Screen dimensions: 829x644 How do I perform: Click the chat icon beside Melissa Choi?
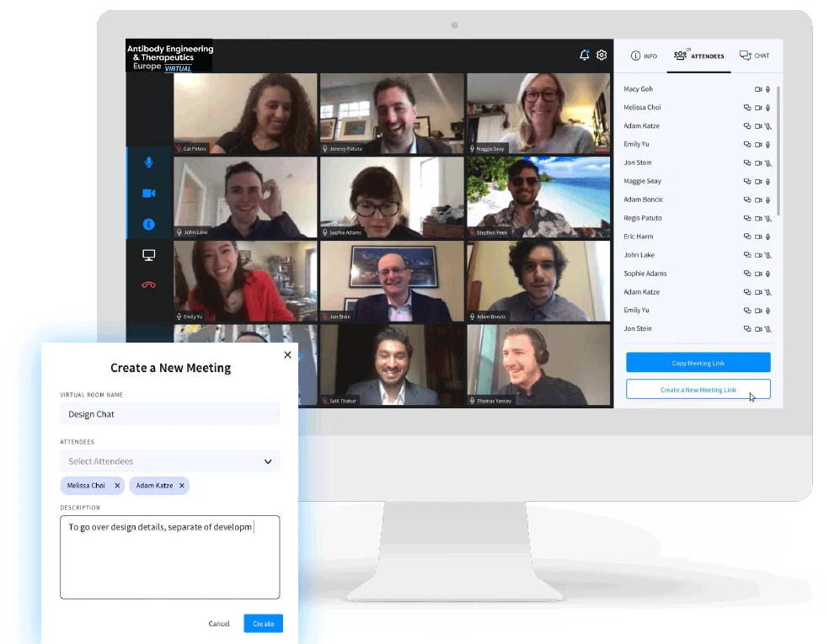(746, 108)
